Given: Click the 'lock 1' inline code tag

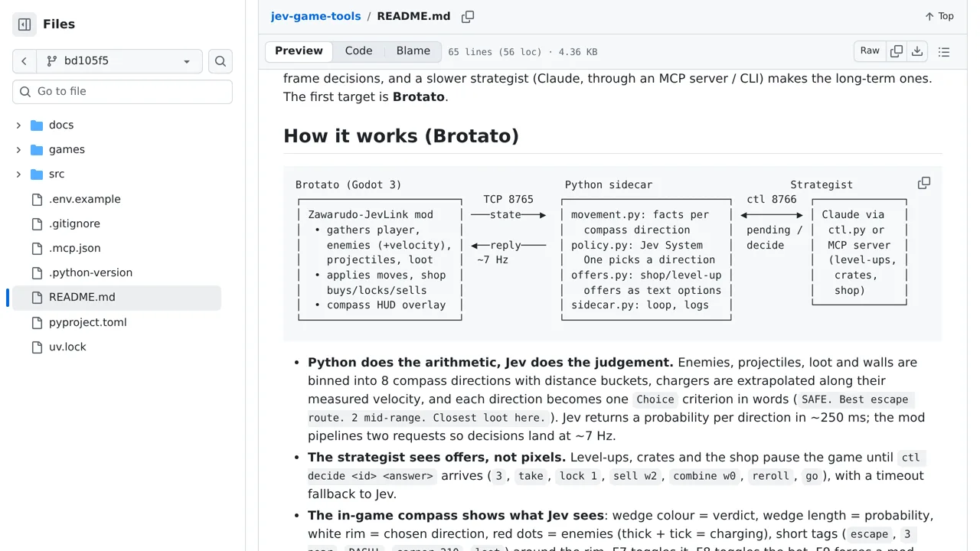Looking at the screenshot, I should click(x=578, y=476).
